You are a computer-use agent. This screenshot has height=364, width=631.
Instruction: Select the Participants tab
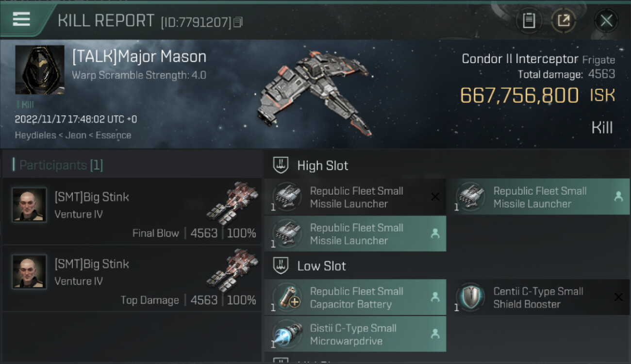61,165
